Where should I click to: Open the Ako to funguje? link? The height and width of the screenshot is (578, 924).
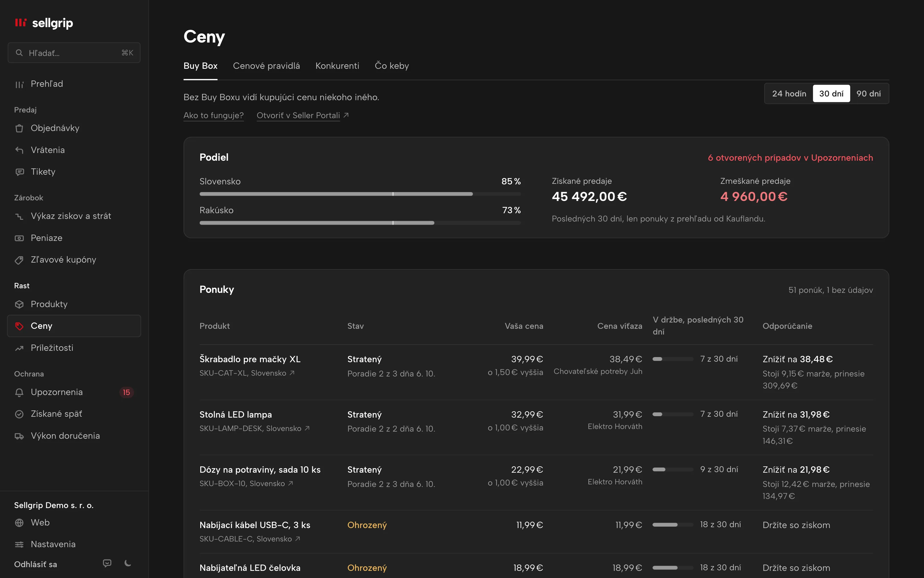tap(213, 115)
